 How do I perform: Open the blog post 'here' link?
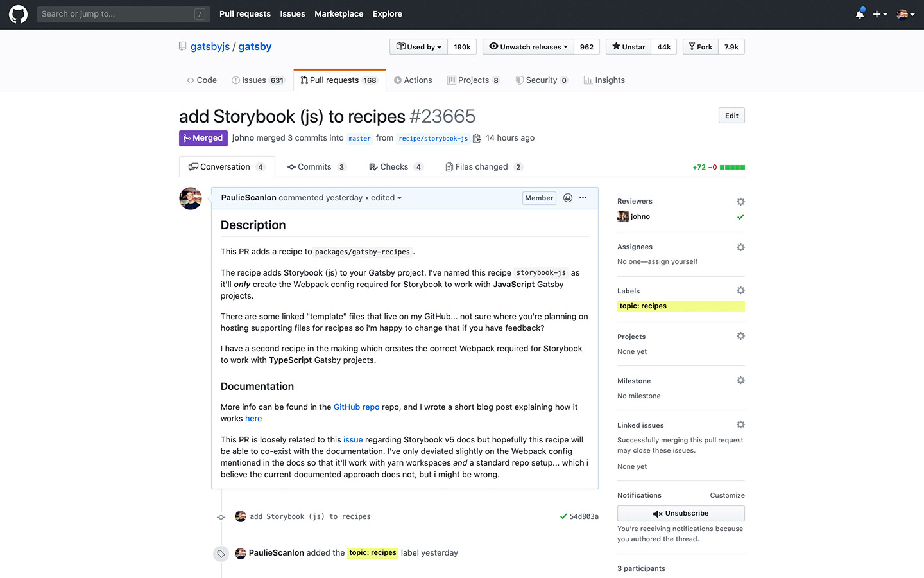pos(253,419)
